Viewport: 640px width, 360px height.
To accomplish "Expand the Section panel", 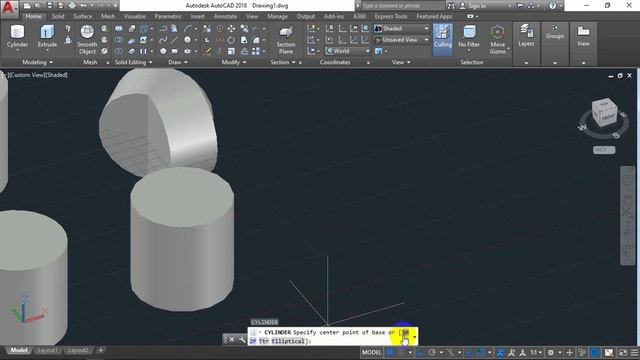I will pyautogui.click(x=282, y=62).
